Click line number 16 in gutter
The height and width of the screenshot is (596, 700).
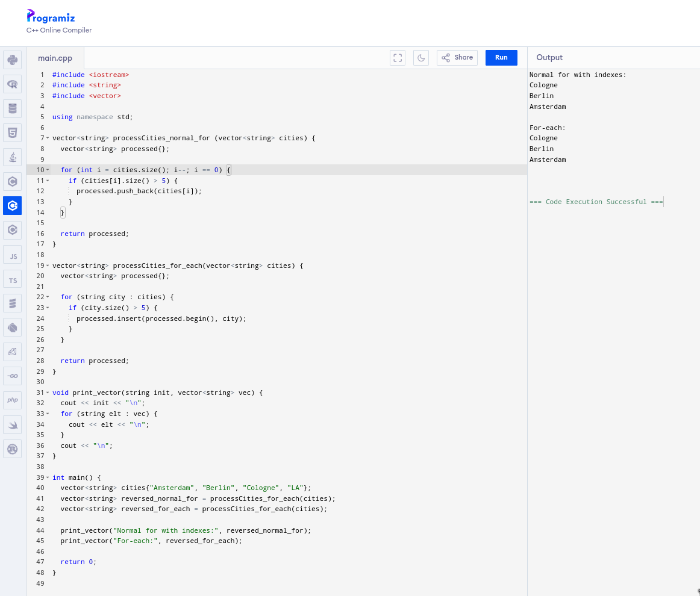coord(40,234)
